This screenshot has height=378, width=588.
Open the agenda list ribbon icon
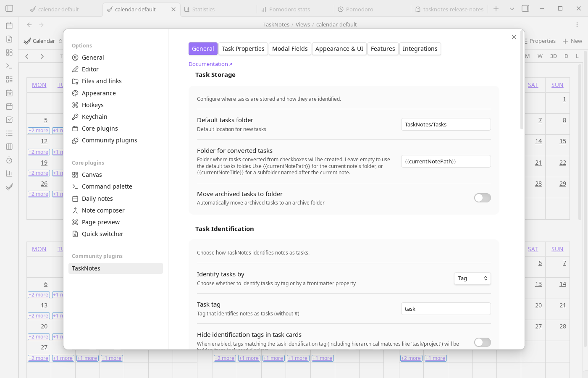click(9, 133)
